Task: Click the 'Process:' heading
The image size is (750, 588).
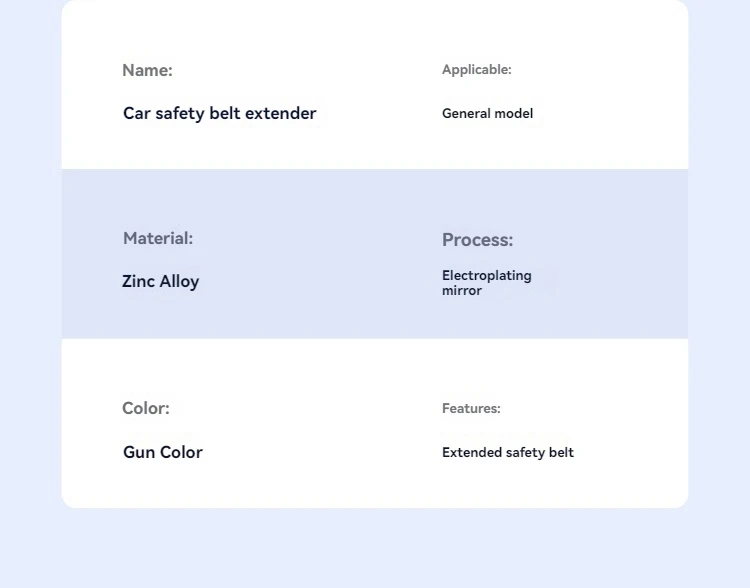Action: pos(477,240)
